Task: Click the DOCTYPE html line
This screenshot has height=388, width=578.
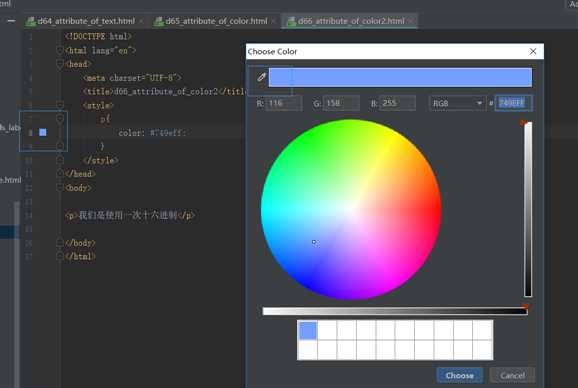Action: (98, 36)
